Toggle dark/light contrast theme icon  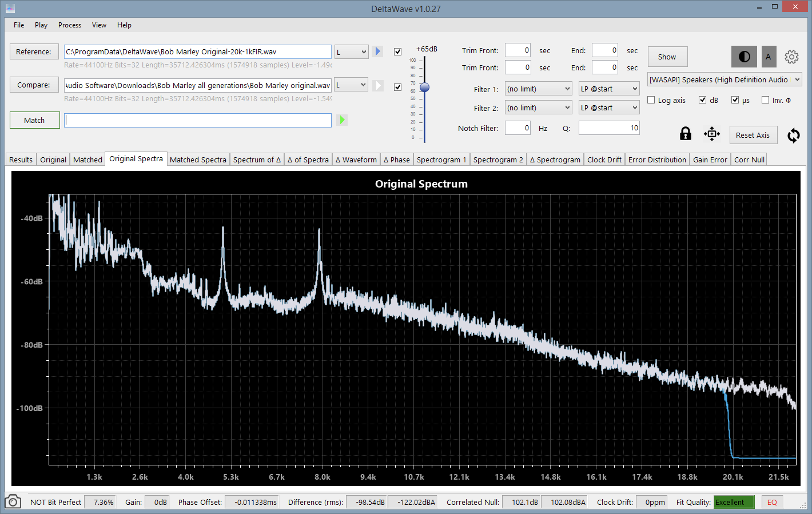point(744,57)
